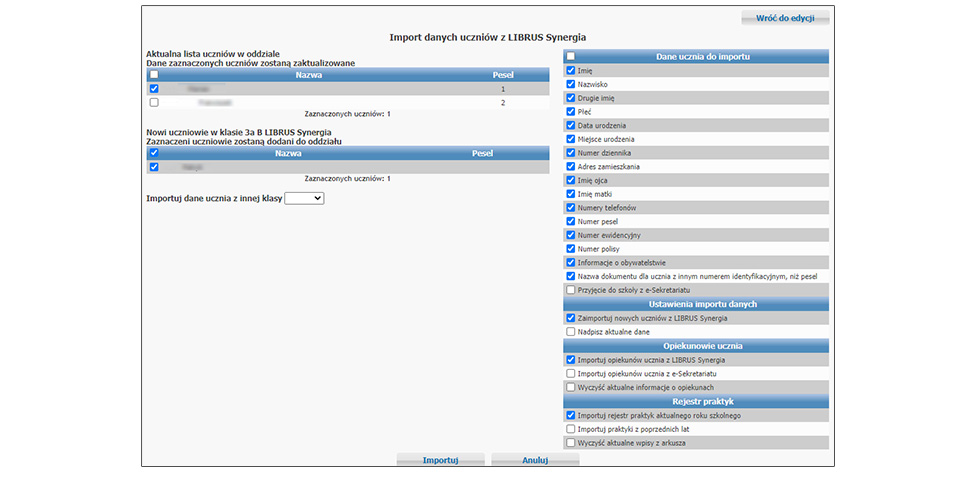The height and width of the screenshot is (478, 975).
Task: Check Importuj praktyki z poprzednich lat
Action: point(570,428)
